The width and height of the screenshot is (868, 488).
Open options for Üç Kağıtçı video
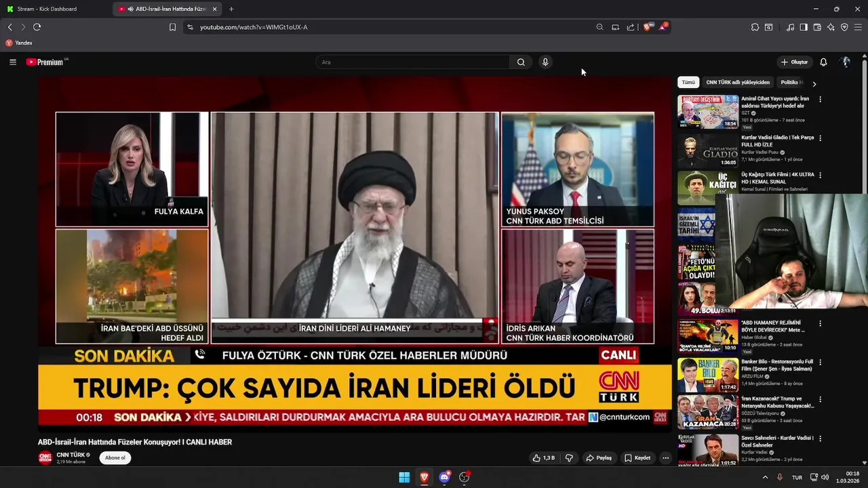820,175
